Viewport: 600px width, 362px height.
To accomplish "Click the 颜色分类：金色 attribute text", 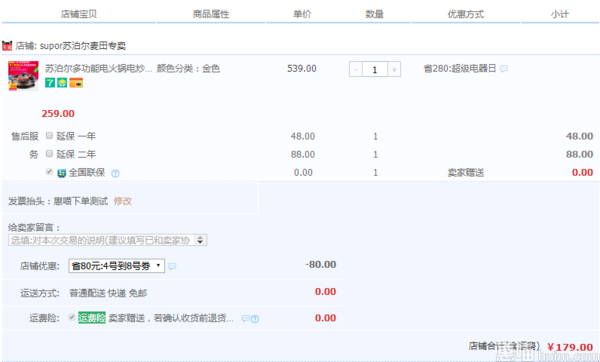I will pyautogui.click(x=188, y=68).
